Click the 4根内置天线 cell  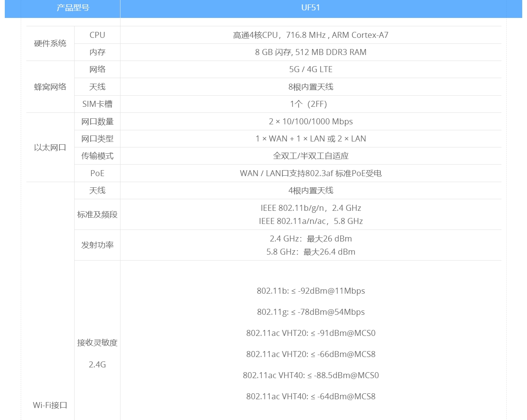(x=310, y=190)
